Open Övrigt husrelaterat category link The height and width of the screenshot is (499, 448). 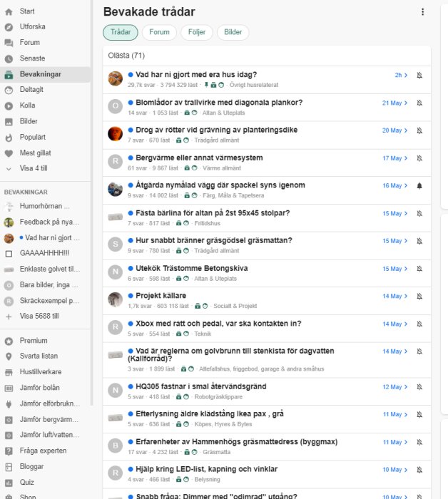(254, 85)
